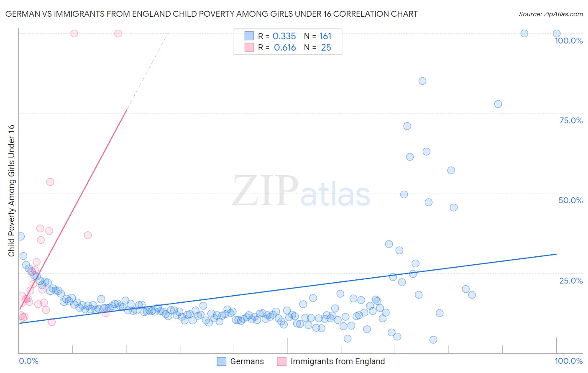Screen dimensions: 588x373
Task: Click the chart title text
Action: coord(211,14)
